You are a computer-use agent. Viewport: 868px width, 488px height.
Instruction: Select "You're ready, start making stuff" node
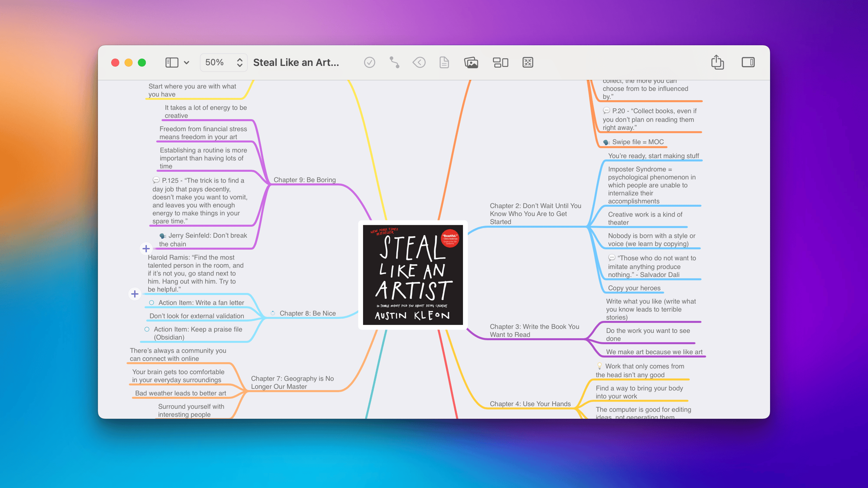coord(653,156)
